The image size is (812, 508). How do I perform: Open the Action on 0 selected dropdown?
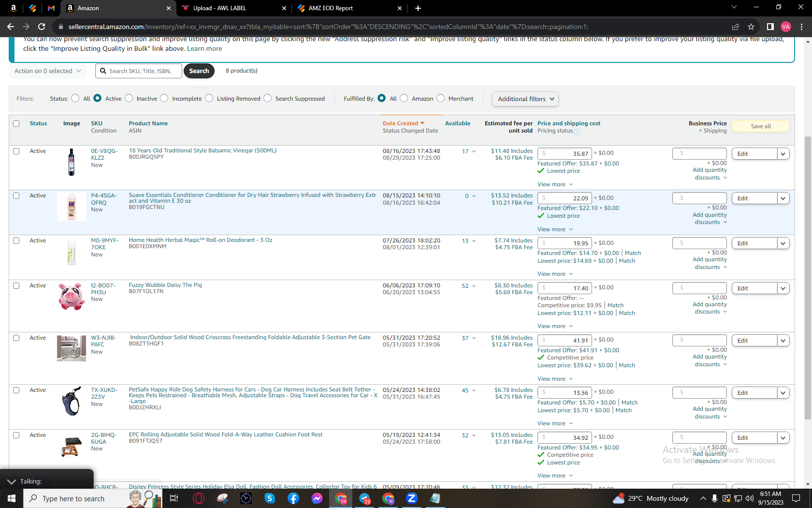47,71
